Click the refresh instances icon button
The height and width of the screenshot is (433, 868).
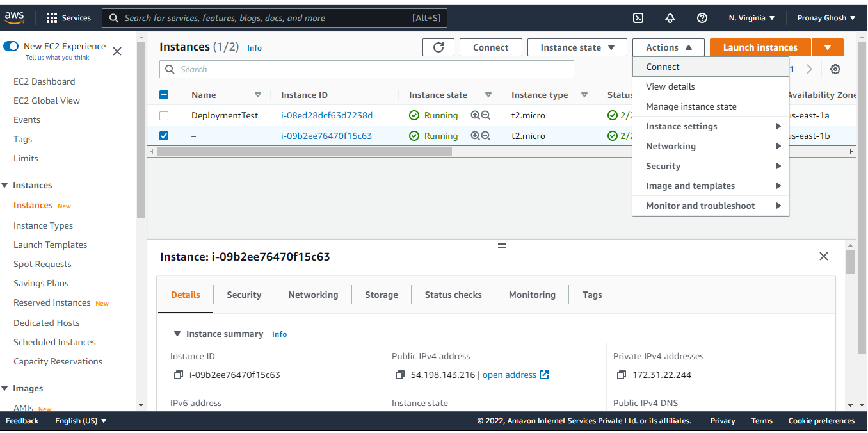tap(438, 47)
